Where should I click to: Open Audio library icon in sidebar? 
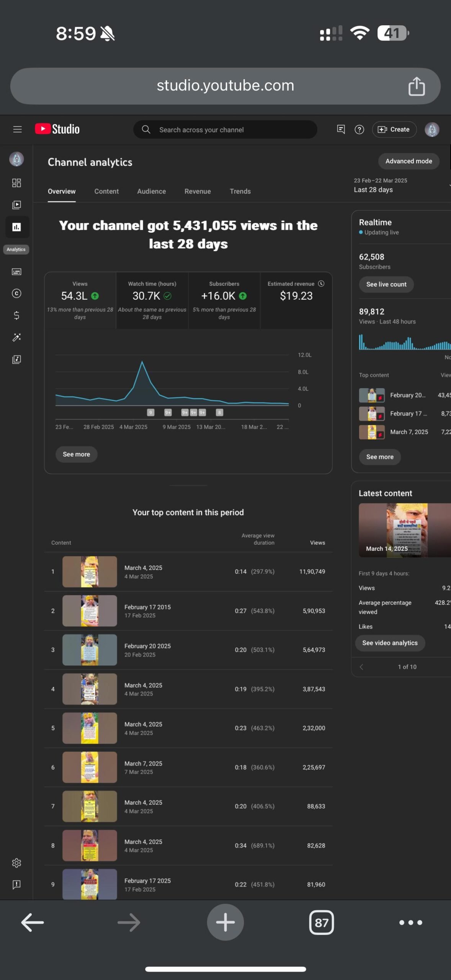(16, 359)
